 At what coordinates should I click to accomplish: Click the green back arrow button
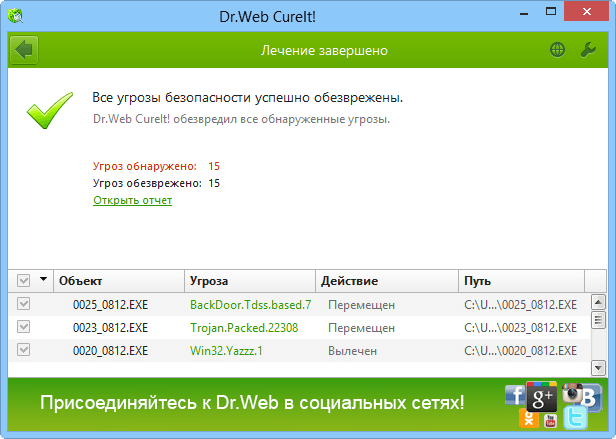[24, 50]
